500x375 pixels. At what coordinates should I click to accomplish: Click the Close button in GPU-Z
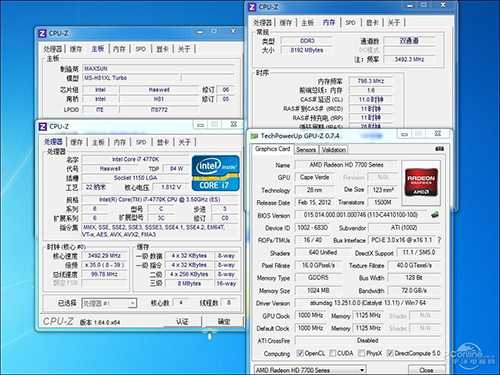[426, 370]
